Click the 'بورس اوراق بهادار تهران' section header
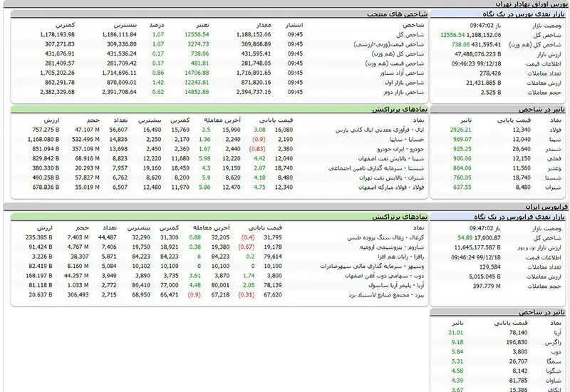Image resolution: width=570 pixels, height=392 pixels. 532,4
